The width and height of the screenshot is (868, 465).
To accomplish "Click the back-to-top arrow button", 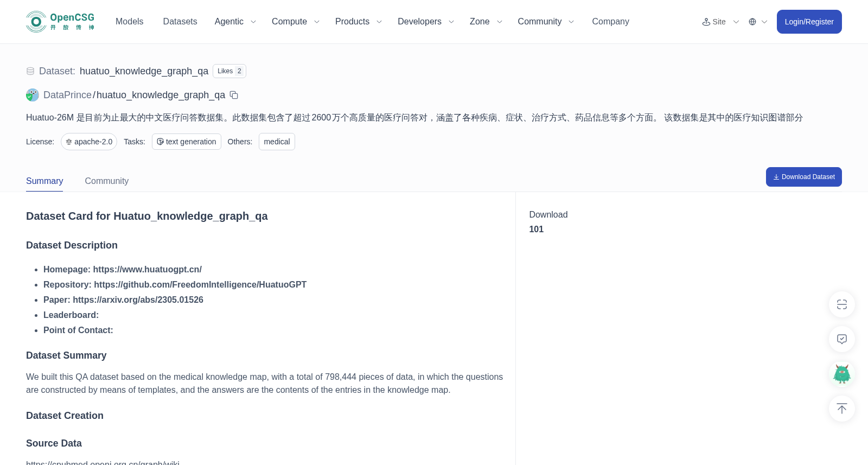I will click(842, 409).
